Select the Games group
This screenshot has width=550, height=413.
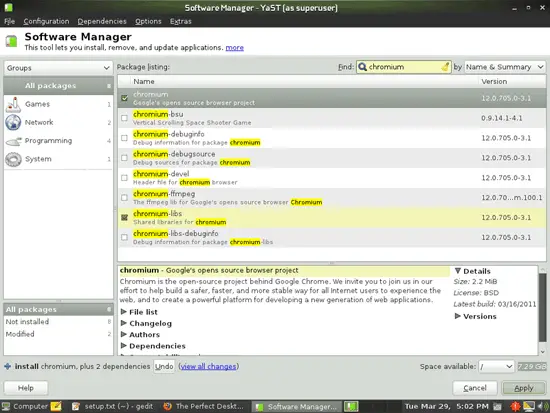[x=58, y=104]
